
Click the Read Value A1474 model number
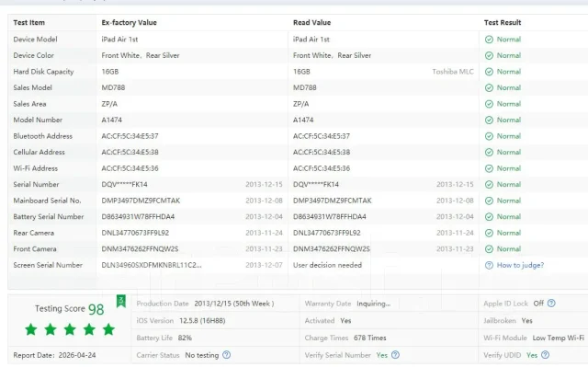coord(303,120)
